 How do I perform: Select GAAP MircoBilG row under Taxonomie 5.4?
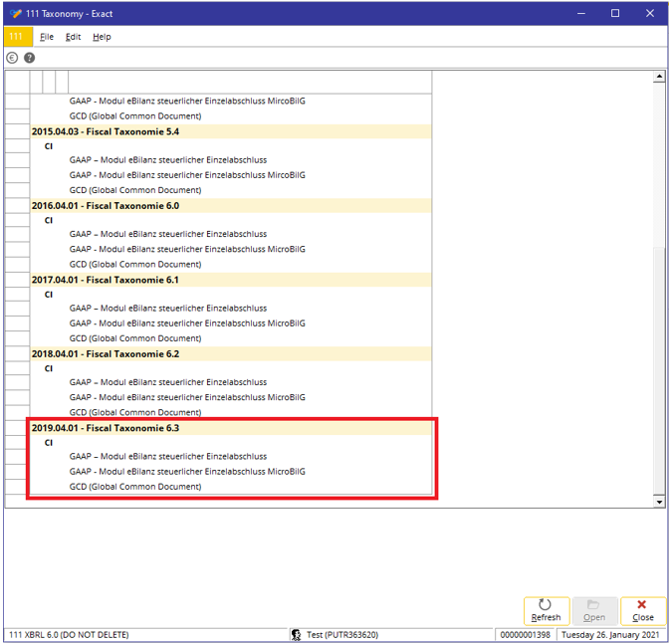(x=187, y=175)
